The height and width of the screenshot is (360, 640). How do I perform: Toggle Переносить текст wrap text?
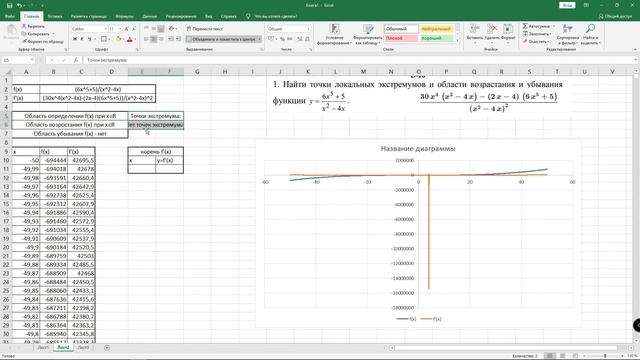point(204,29)
